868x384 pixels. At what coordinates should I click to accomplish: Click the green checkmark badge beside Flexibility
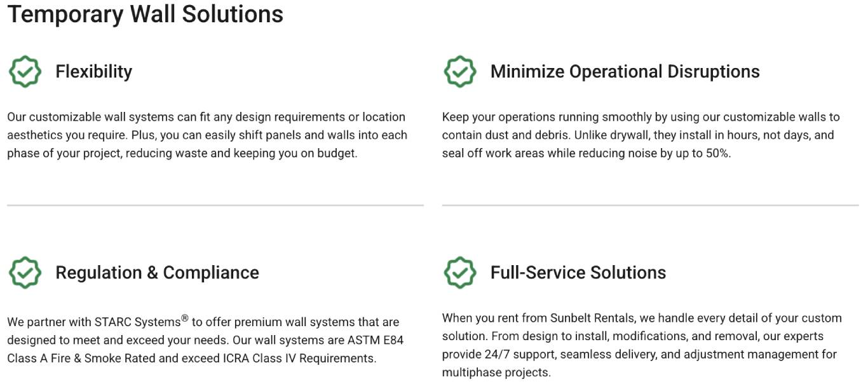tap(25, 71)
